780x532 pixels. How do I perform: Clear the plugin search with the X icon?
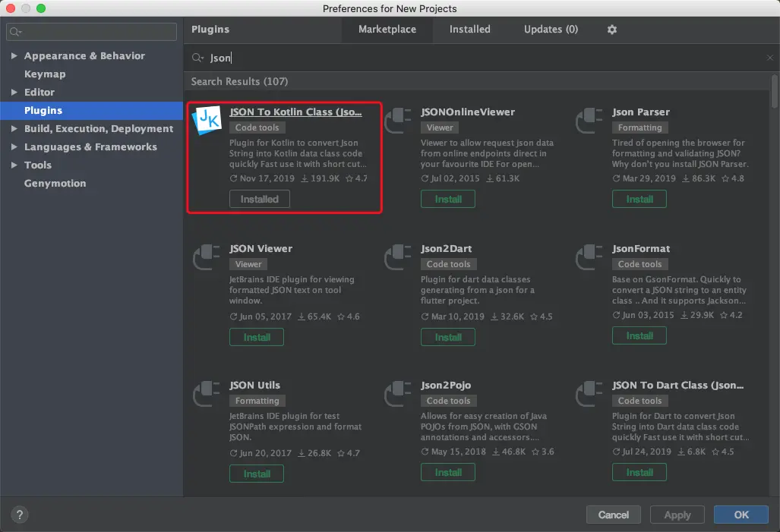pos(770,58)
